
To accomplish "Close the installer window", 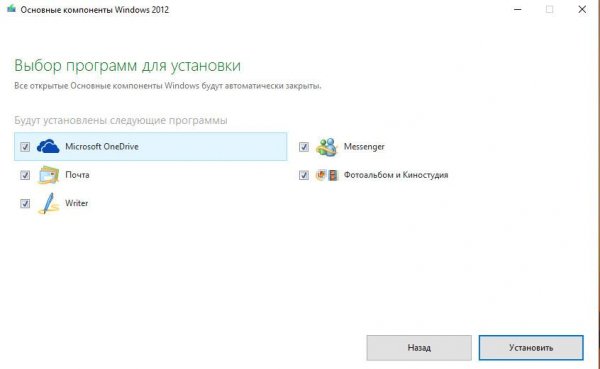I will point(582,9).
